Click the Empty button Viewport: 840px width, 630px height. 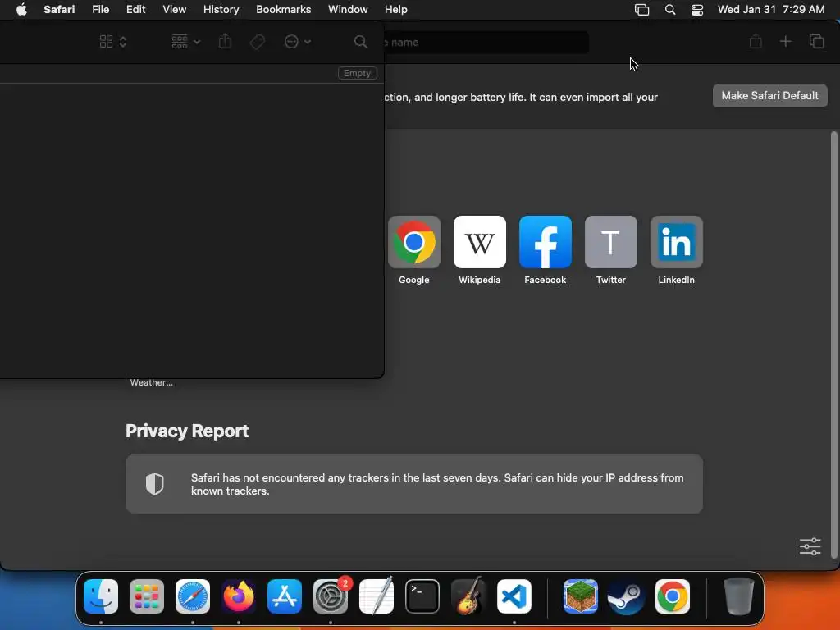(x=358, y=73)
